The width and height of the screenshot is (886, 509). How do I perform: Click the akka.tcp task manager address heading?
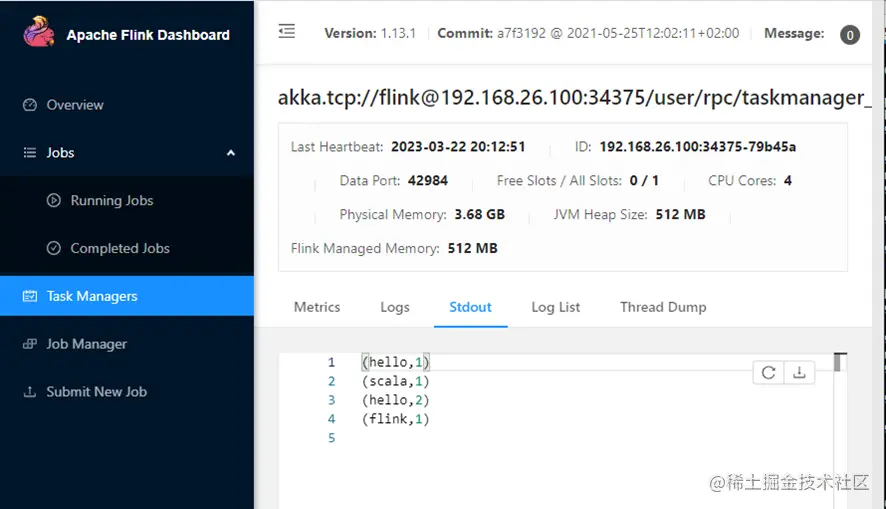point(574,98)
